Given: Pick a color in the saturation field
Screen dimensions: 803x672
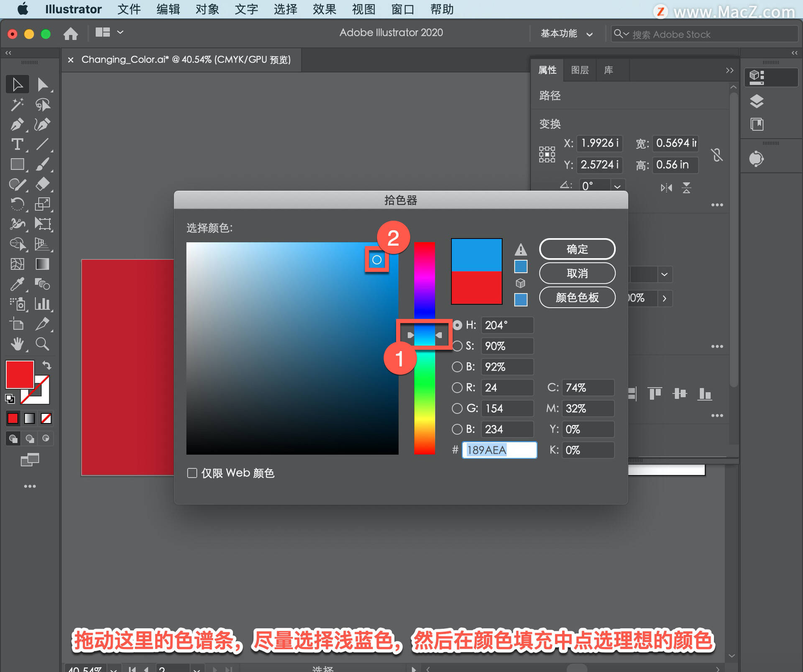Looking at the screenshot, I should 292,348.
